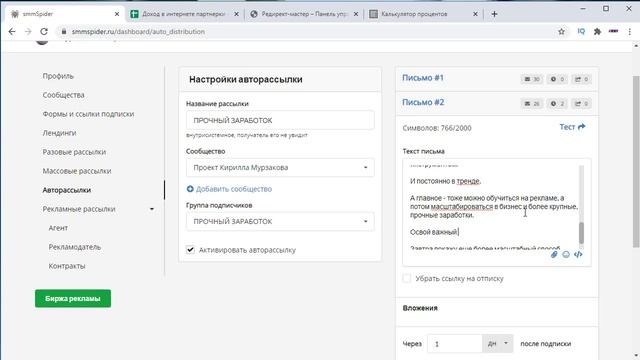
Task: Click the sent count badge of Письмо #1
Action: (532, 79)
